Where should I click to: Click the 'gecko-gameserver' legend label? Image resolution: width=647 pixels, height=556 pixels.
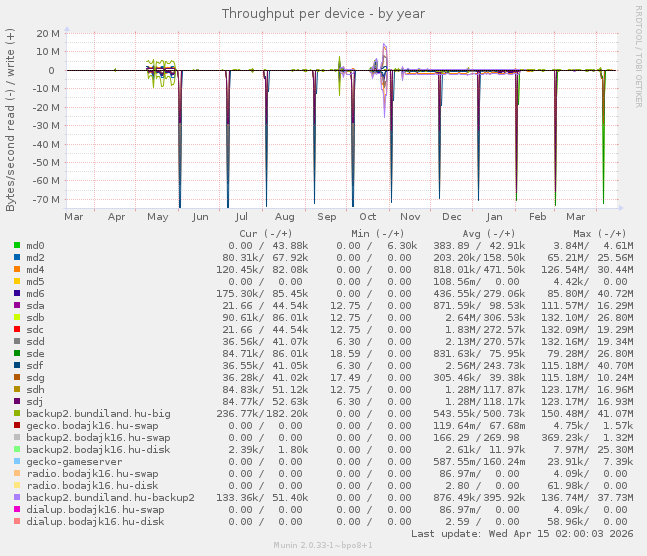click(74, 461)
